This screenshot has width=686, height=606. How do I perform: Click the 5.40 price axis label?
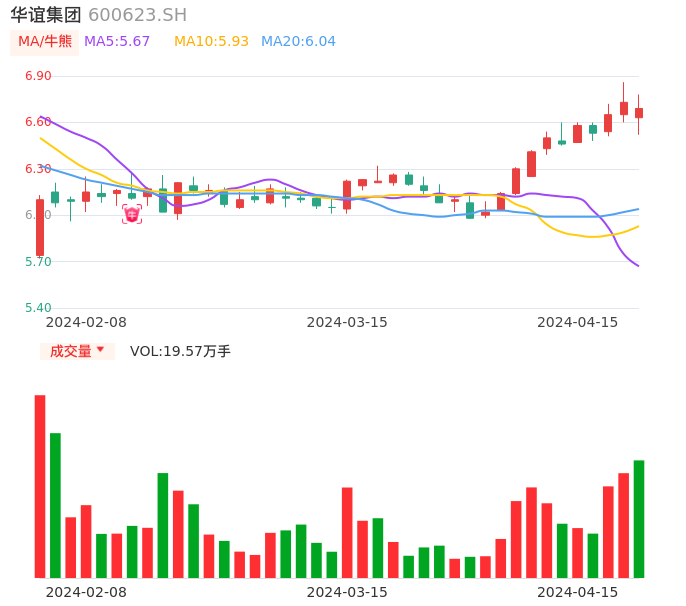tap(38, 308)
